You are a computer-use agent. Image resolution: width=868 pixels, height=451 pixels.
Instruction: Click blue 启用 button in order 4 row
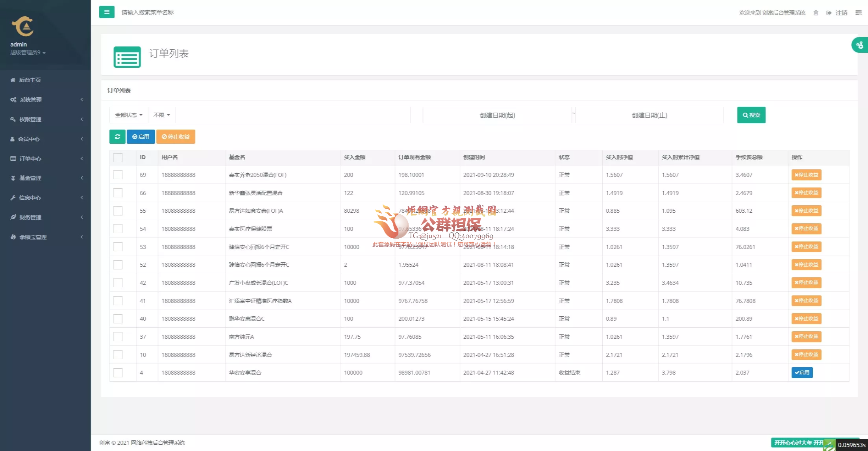pos(802,373)
